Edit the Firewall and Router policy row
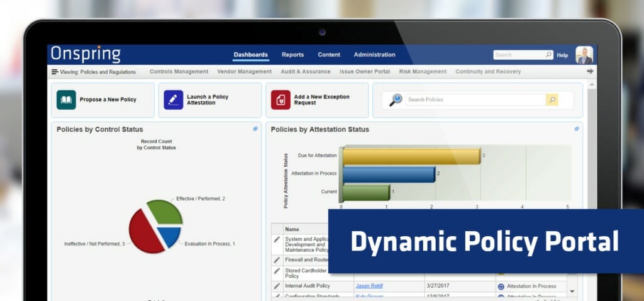Image resolution: width=644 pixels, height=301 pixels. point(277,260)
